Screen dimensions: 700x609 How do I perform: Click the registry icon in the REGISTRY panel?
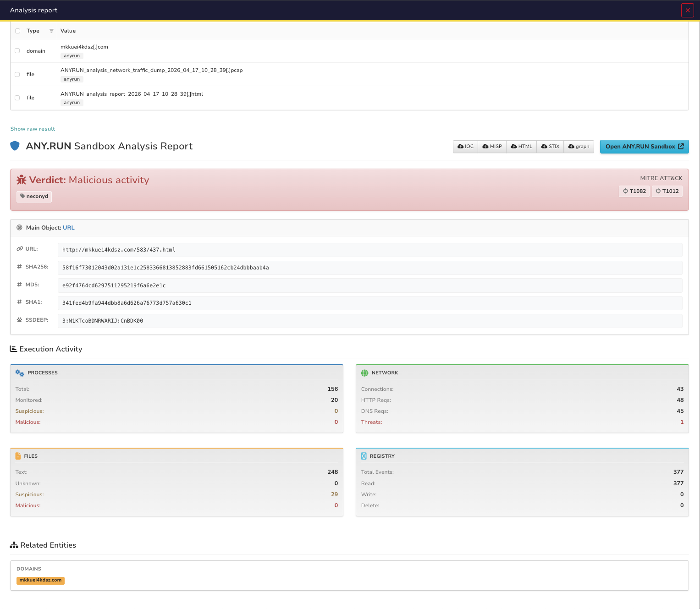[x=364, y=456]
